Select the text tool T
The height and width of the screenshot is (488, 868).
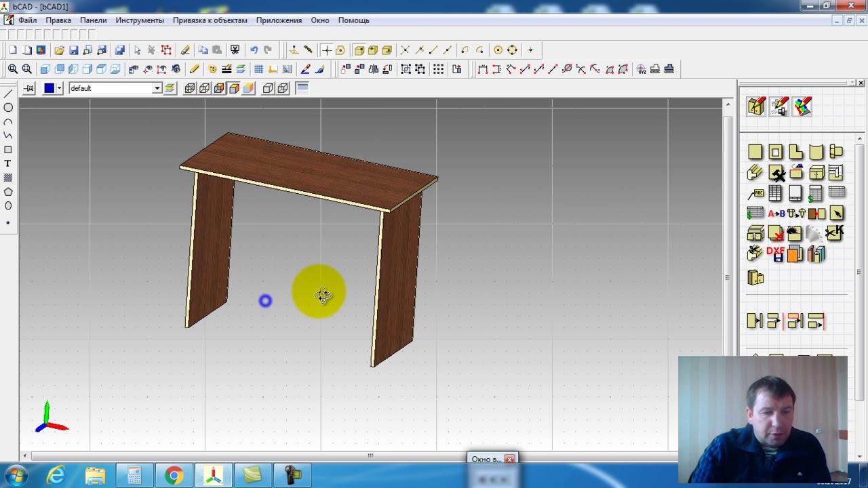tap(8, 164)
